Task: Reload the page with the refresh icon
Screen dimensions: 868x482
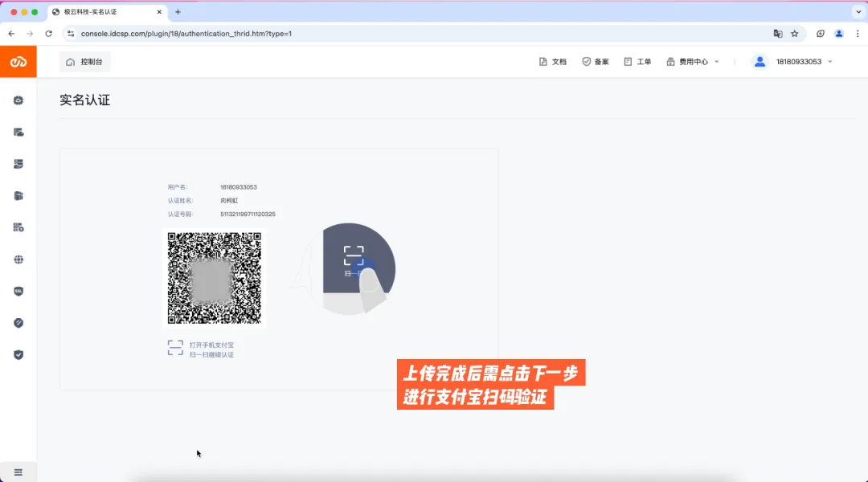Action: (49, 34)
